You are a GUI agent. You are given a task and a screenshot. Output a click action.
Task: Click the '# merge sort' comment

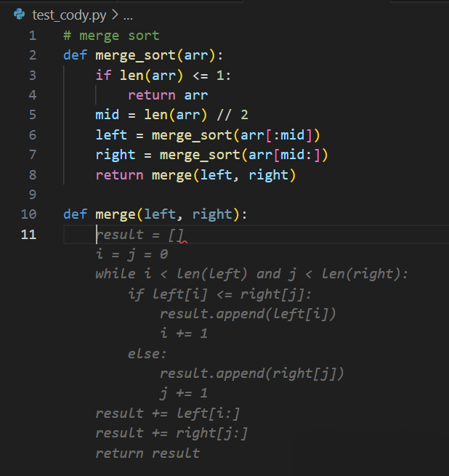pyautogui.click(x=111, y=36)
